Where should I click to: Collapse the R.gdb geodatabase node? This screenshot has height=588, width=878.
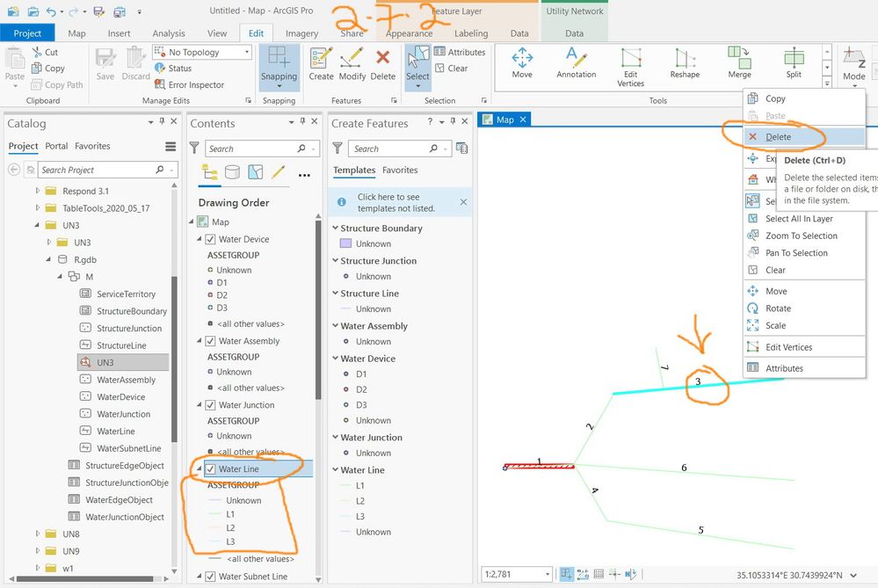48,260
